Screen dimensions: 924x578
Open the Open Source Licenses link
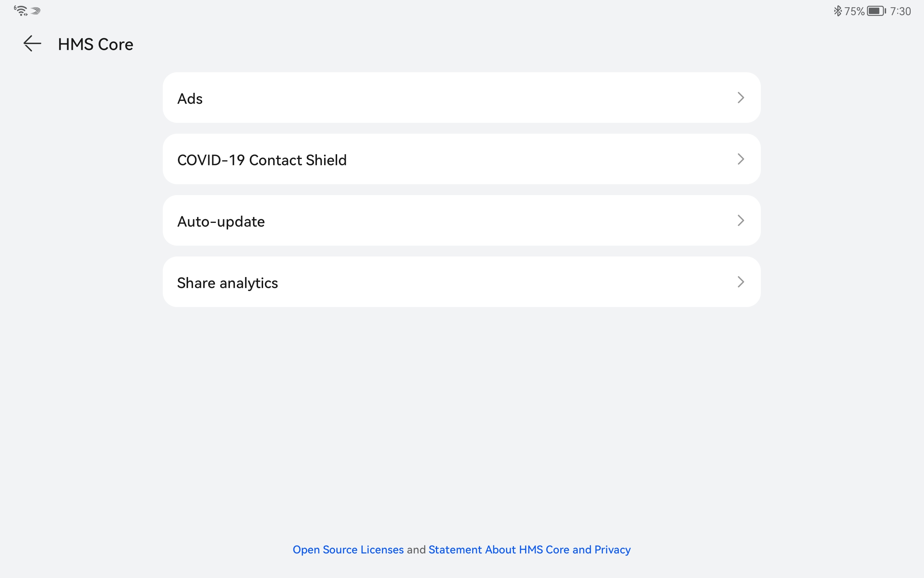[348, 549]
